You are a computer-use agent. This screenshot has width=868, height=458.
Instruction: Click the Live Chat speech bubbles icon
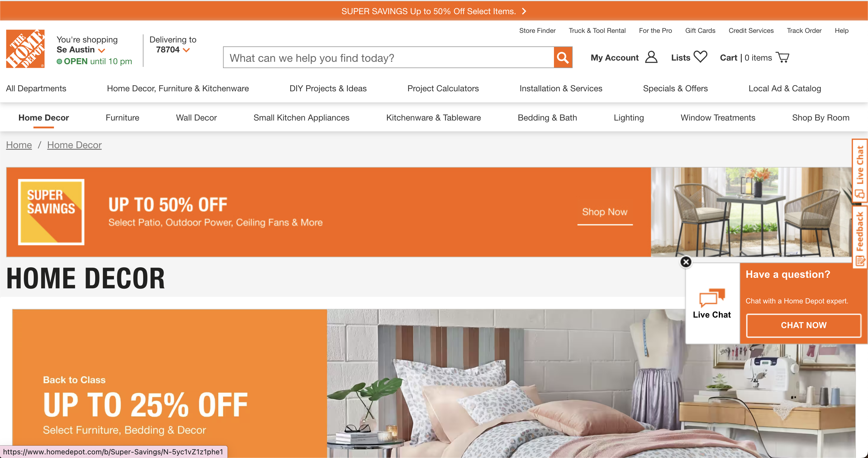(x=712, y=297)
